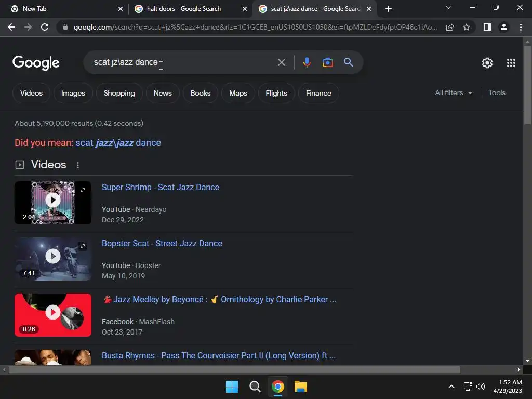Click the browser address bar URL
The height and width of the screenshot is (399, 532).
(x=255, y=27)
